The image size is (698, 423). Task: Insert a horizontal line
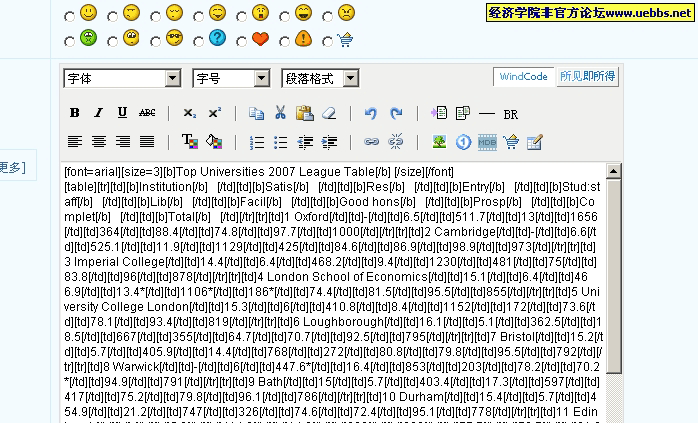click(x=487, y=114)
